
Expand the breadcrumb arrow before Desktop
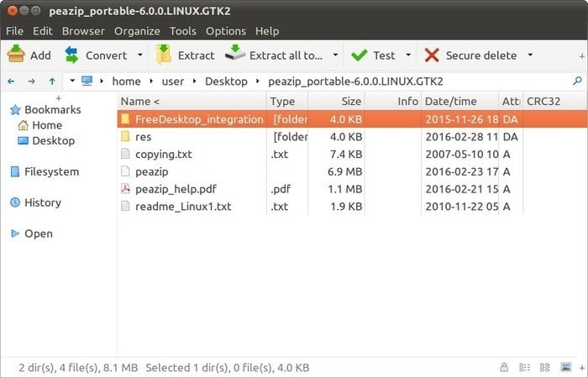click(194, 81)
